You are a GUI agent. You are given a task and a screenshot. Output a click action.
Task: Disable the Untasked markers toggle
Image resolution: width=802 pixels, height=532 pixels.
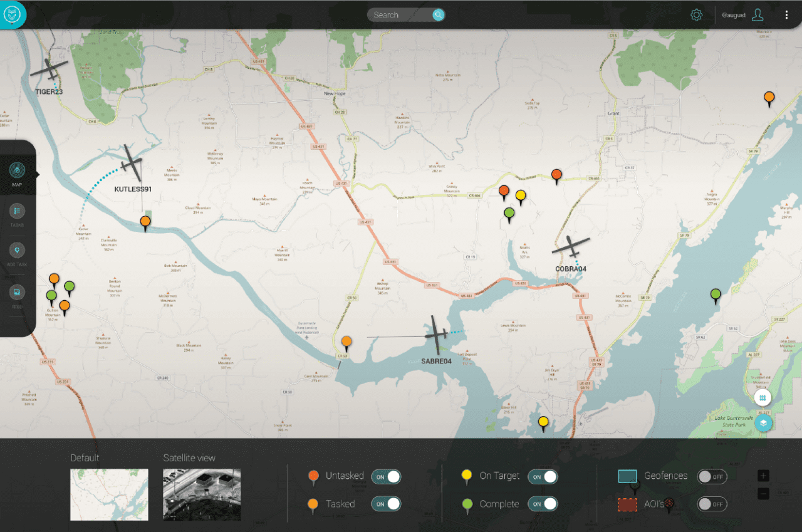[x=386, y=476]
